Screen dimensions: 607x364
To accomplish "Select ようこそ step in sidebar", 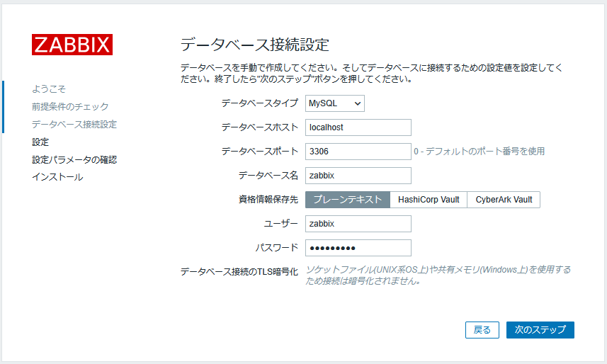I will (49, 89).
